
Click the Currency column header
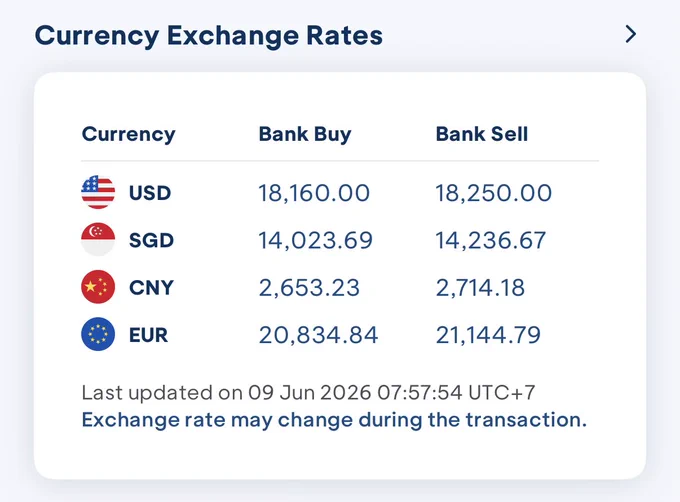128,134
